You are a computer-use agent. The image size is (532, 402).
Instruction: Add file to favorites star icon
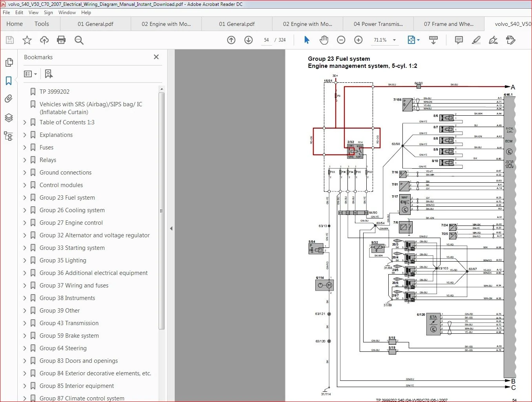tap(27, 40)
